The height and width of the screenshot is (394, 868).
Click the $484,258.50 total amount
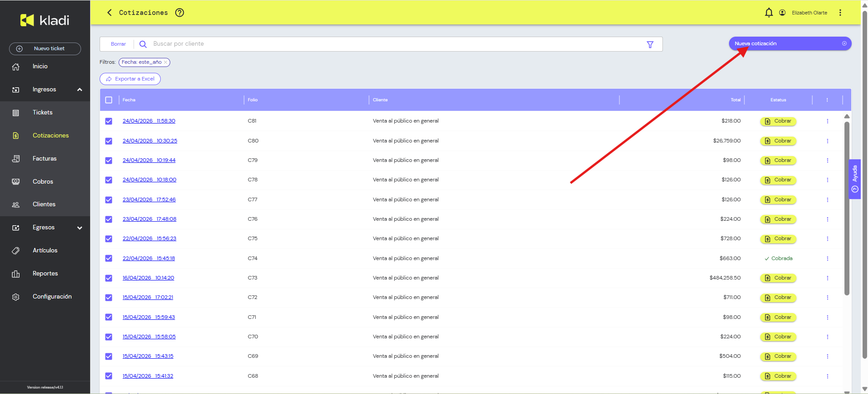point(725,278)
